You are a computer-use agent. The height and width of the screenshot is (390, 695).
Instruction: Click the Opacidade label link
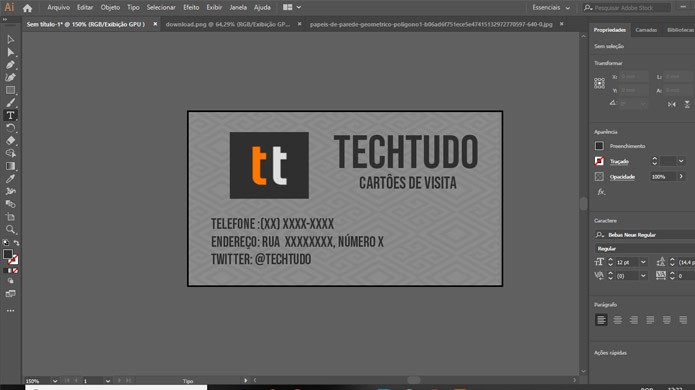pyautogui.click(x=622, y=177)
